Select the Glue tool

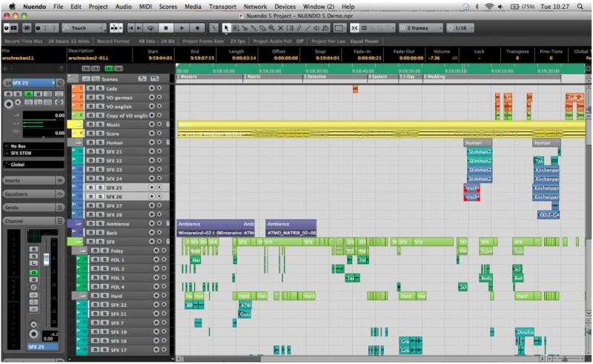point(254,28)
